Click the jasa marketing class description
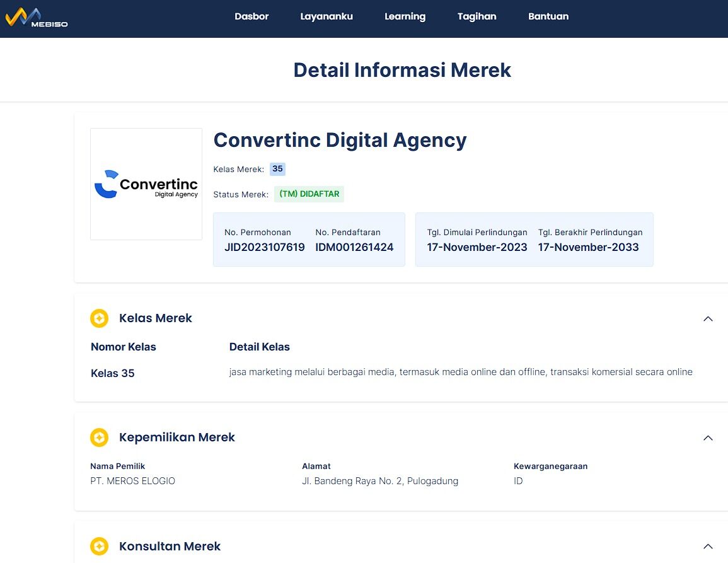 click(x=461, y=371)
